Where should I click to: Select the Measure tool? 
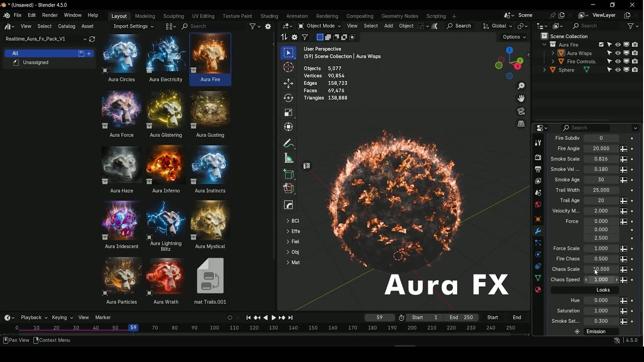288,158
